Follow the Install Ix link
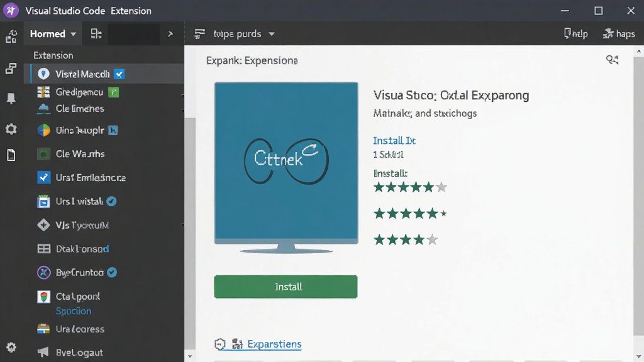 click(394, 141)
